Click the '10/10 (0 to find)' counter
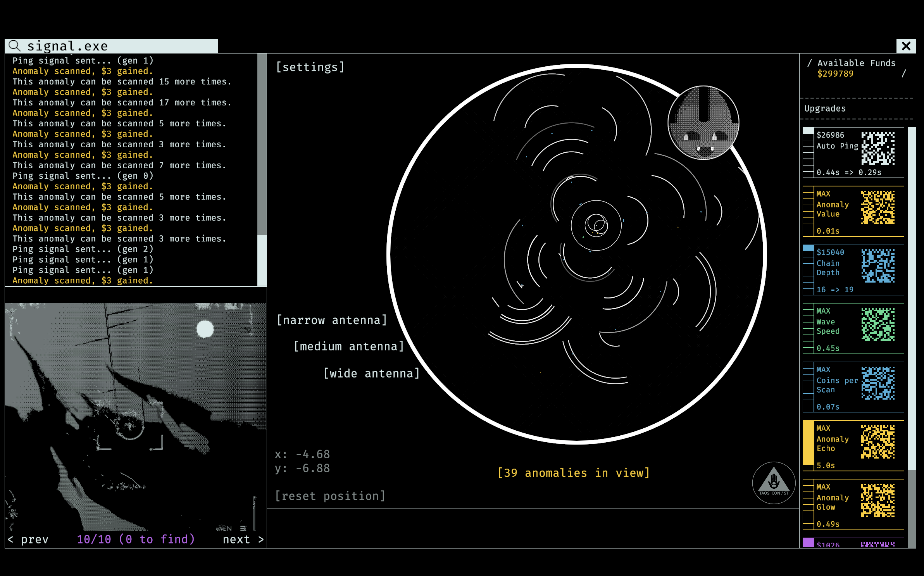 (136, 539)
